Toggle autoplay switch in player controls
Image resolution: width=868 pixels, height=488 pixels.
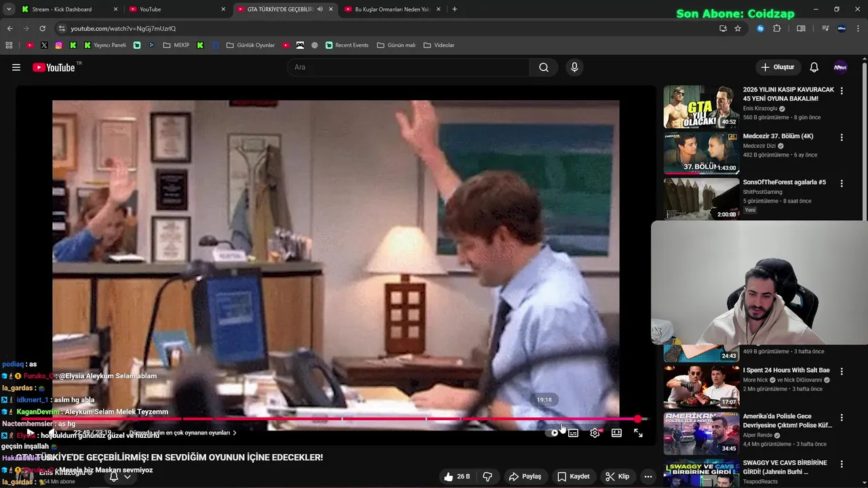(x=552, y=432)
